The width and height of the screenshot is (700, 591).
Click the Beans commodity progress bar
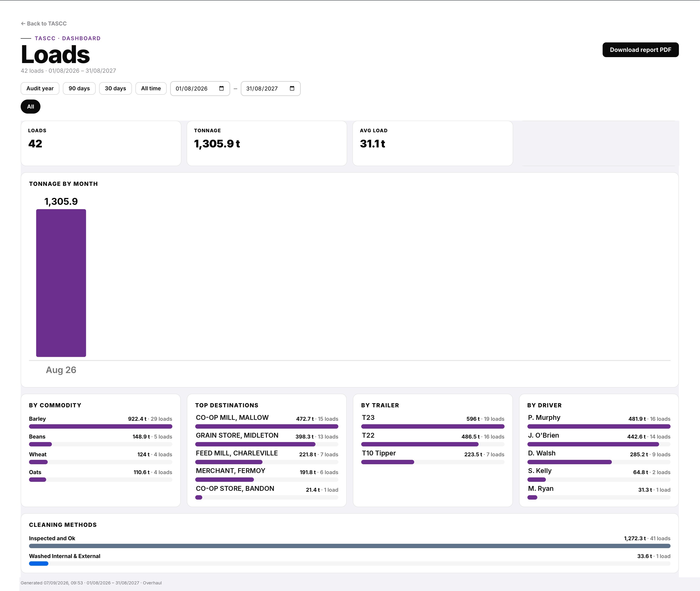pos(100,444)
